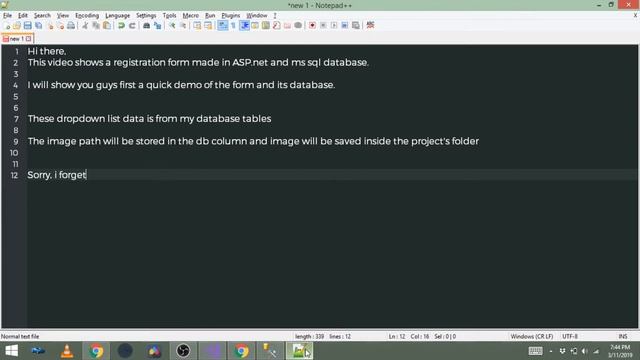Click the touch keyboard tray icon

(535, 351)
